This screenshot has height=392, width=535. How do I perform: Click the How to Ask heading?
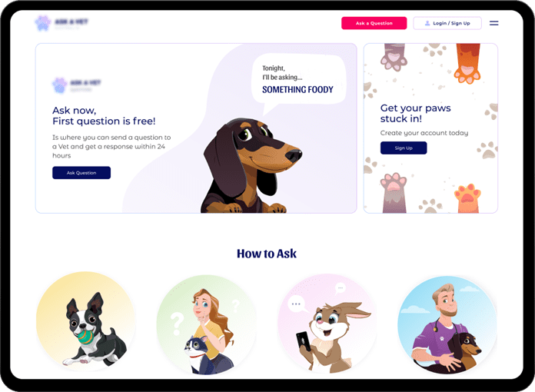(267, 254)
